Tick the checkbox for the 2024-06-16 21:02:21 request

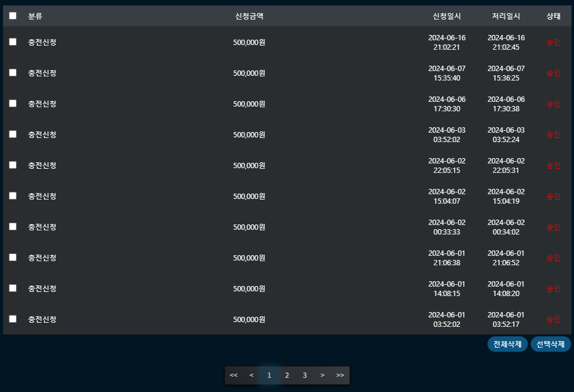click(12, 42)
